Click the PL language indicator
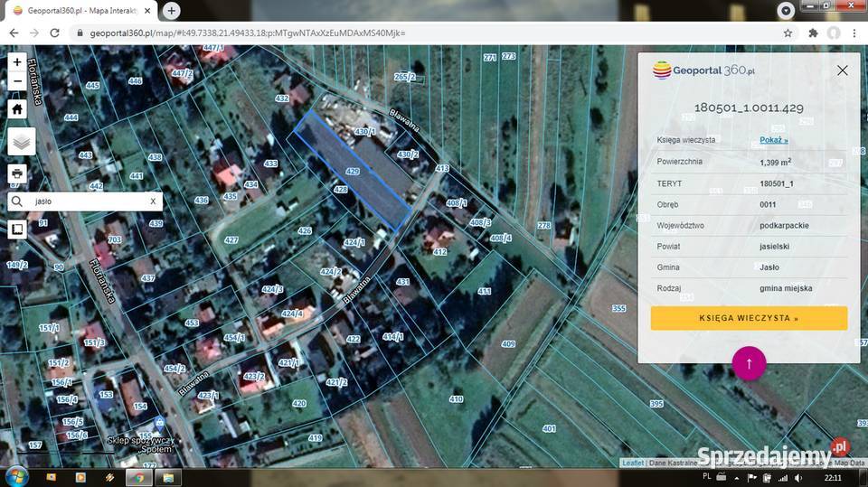 [x=706, y=476]
